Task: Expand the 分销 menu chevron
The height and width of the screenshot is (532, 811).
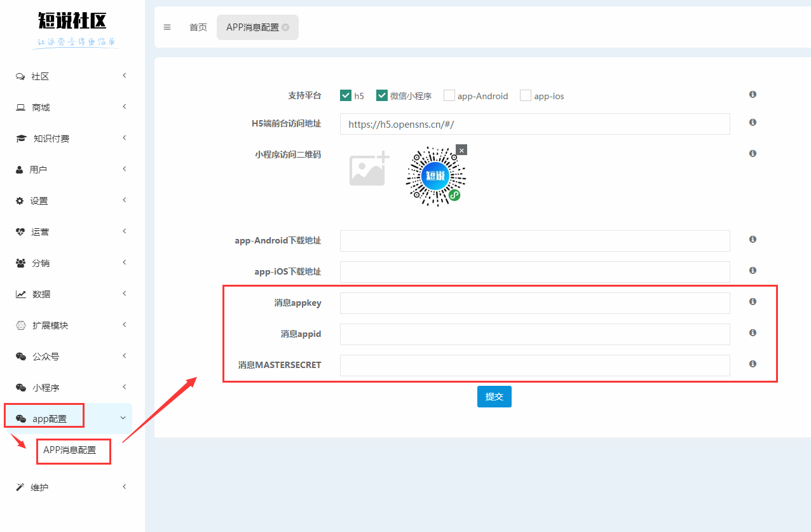Action: pos(125,263)
